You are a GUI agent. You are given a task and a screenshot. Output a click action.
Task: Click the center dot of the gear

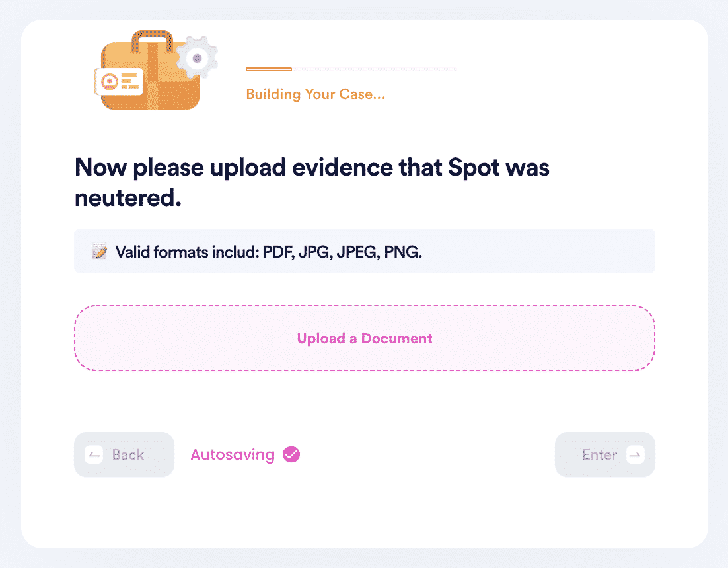pos(198,59)
